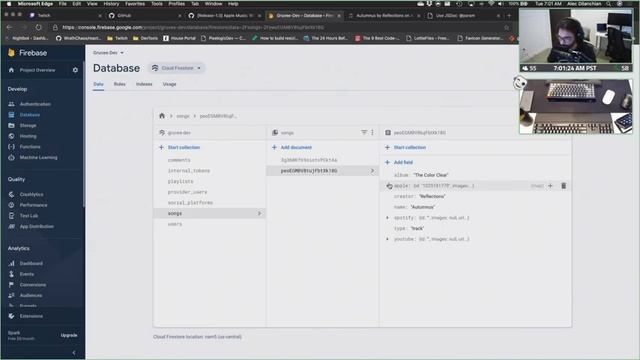Open Database in the sidebar

(30, 115)
